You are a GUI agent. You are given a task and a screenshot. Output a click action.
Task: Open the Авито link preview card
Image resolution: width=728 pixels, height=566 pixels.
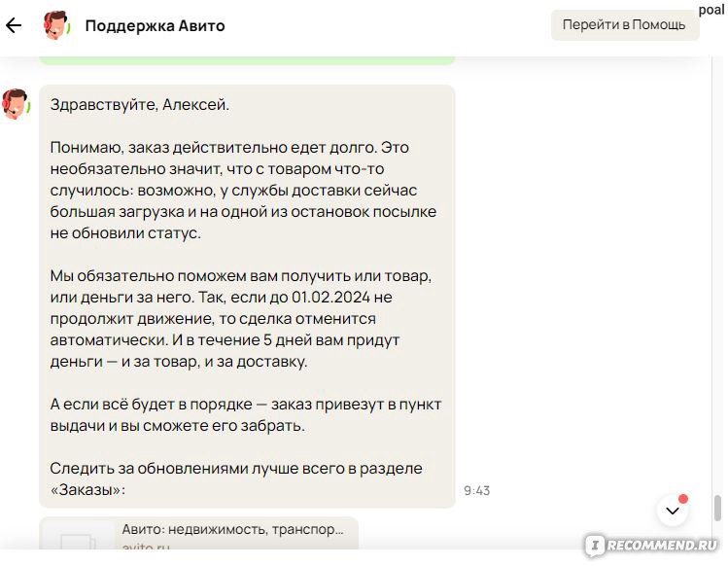point(198,534)
